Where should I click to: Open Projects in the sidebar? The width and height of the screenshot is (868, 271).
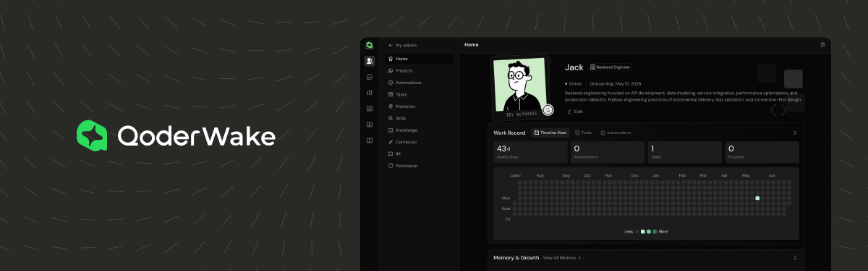point(420,71)
